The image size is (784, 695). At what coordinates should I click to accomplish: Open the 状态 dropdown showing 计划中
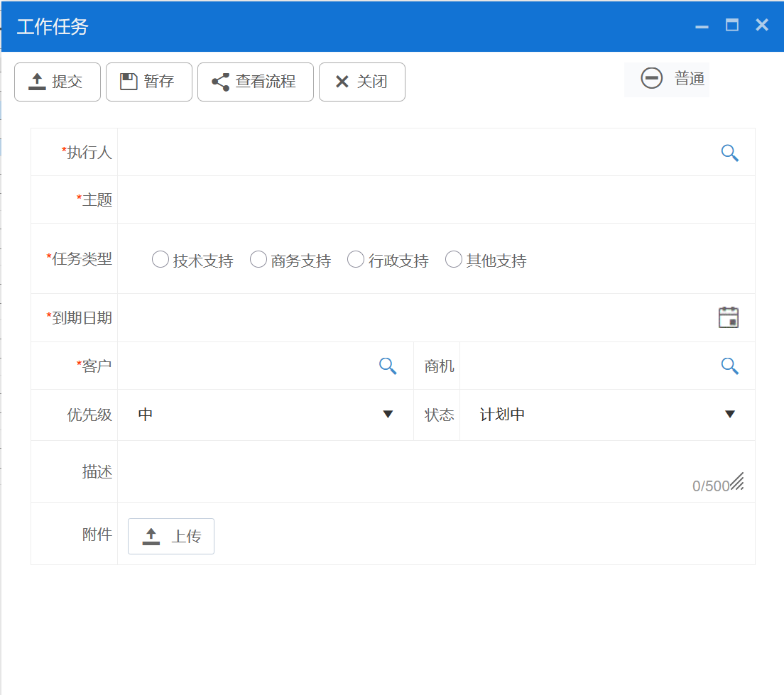(730, 413)
